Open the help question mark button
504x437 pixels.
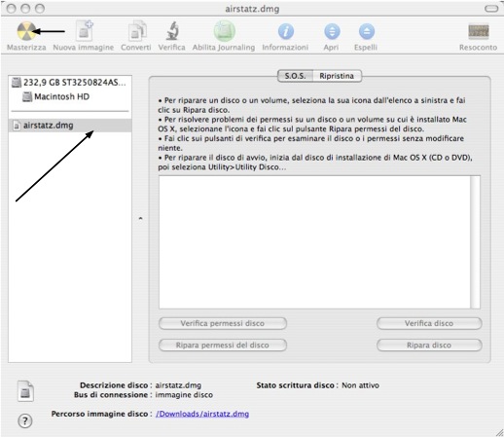[x=25, y=421]
